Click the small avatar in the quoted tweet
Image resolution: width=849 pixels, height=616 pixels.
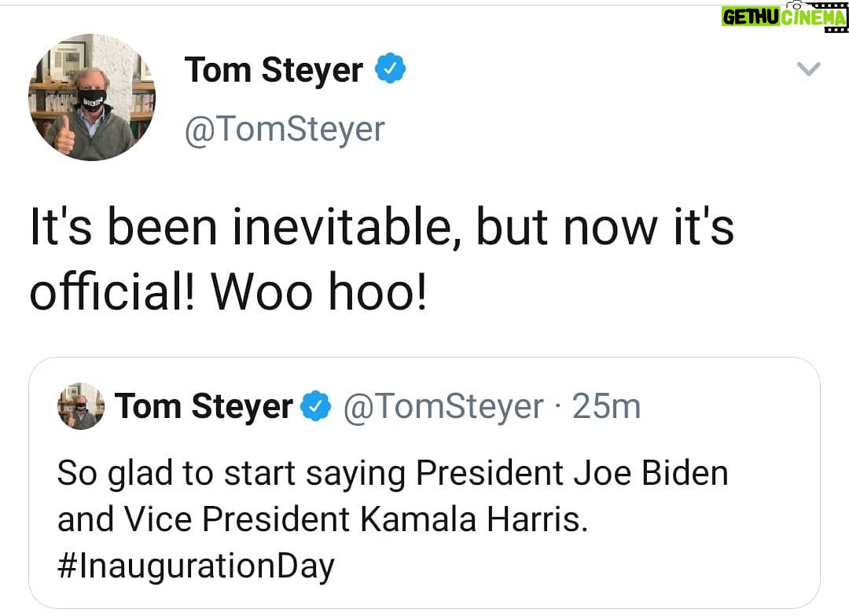click(x=81, y=406)
